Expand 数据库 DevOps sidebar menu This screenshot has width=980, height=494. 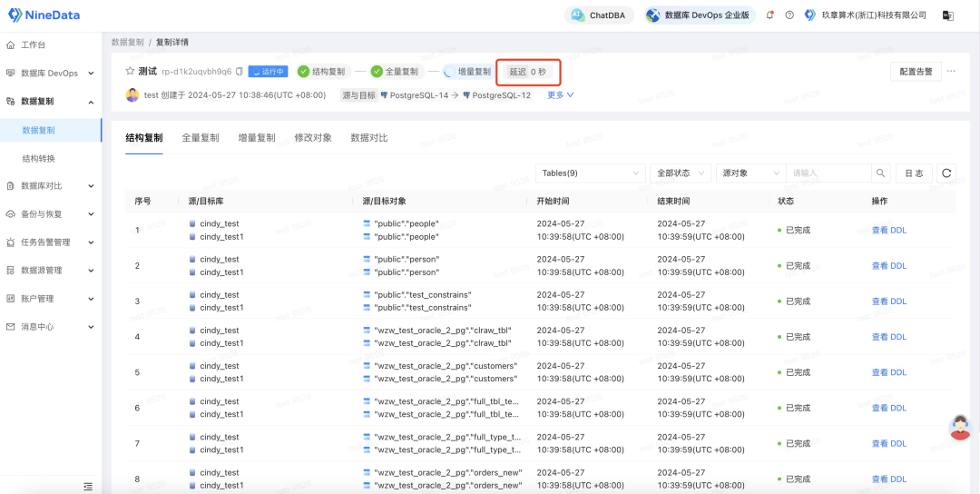(x=51, y=74)
